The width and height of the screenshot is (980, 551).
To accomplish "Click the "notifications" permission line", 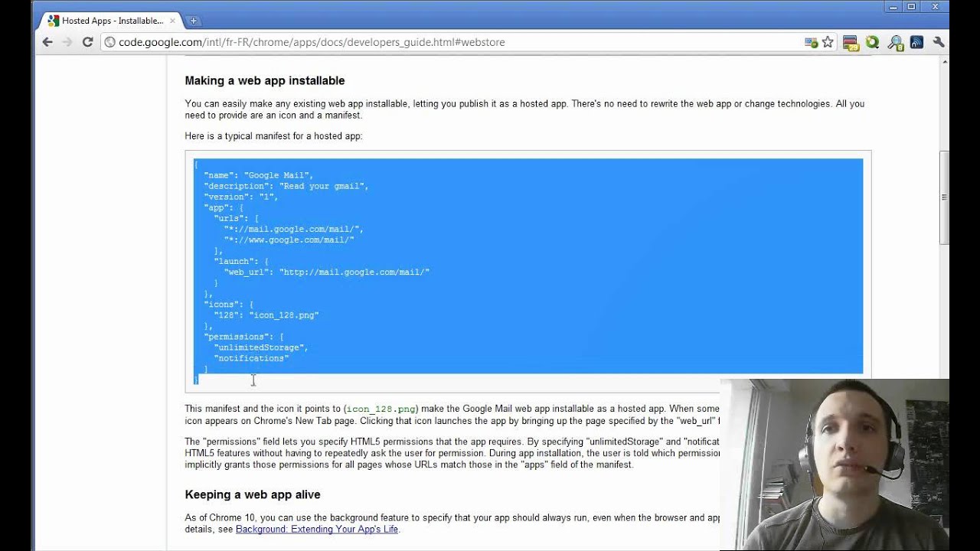I will tap(251, 358).
